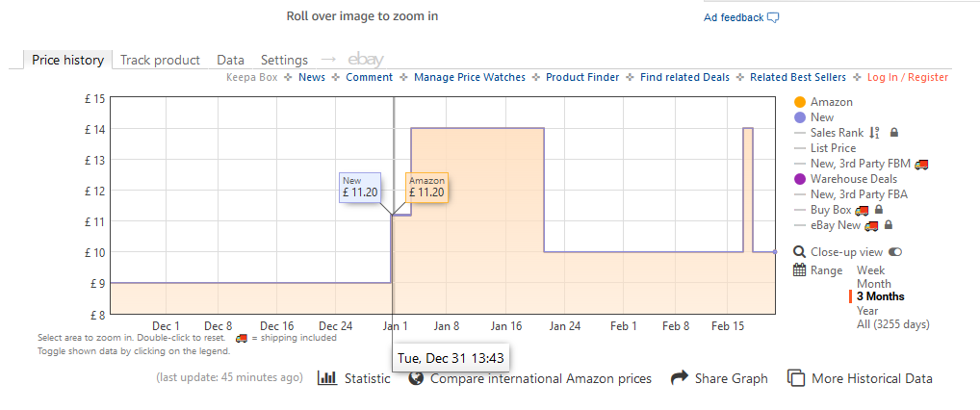Open the Product Finder link

(x=580, y=77)
